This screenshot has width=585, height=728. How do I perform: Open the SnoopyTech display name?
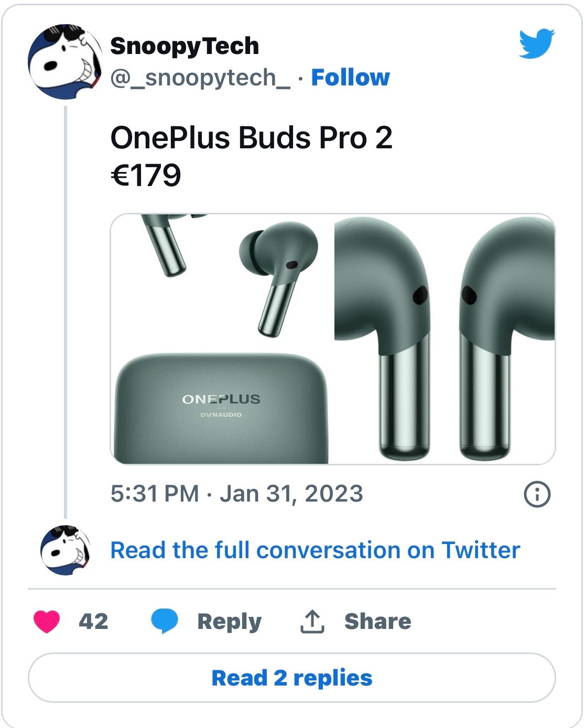185,46
